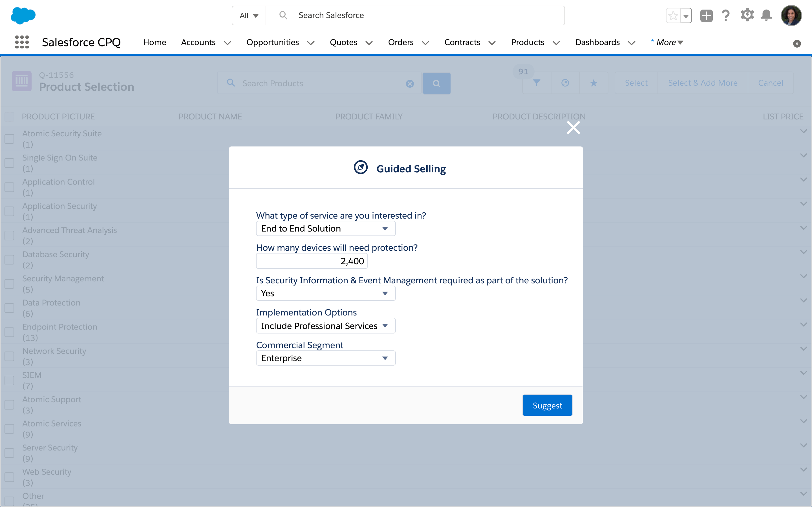Click the search magnifying glass icon

tap(437, 83)
